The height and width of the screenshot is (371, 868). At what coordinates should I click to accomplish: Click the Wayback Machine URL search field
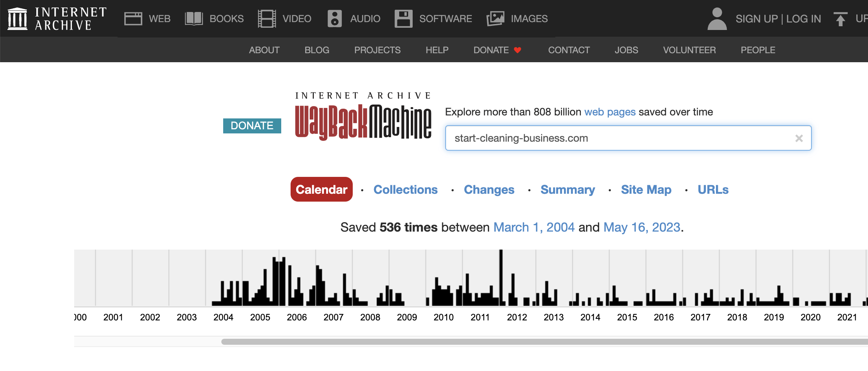[618, 138]
